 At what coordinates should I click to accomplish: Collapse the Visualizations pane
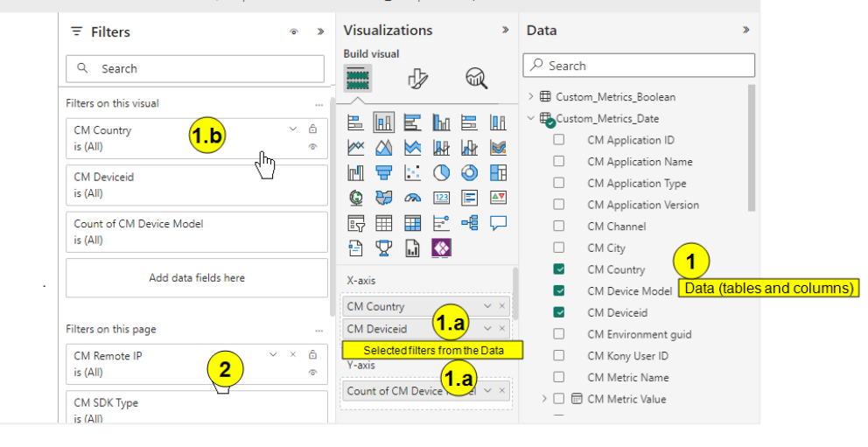505,30
